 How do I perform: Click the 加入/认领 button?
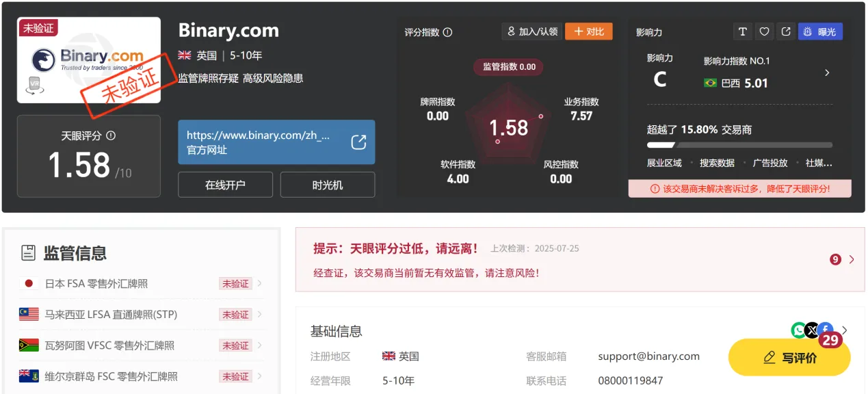(531, 31)
